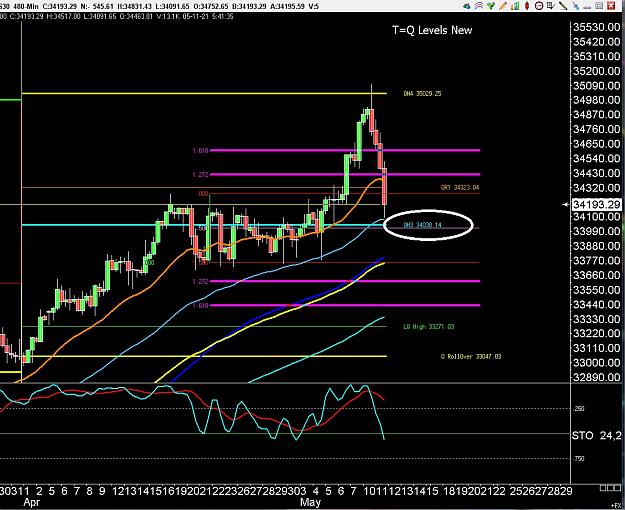Click the teal cloud icon in the toolbar
The image size is (625, 510).
pyautogui.click(x=467, y=6)
